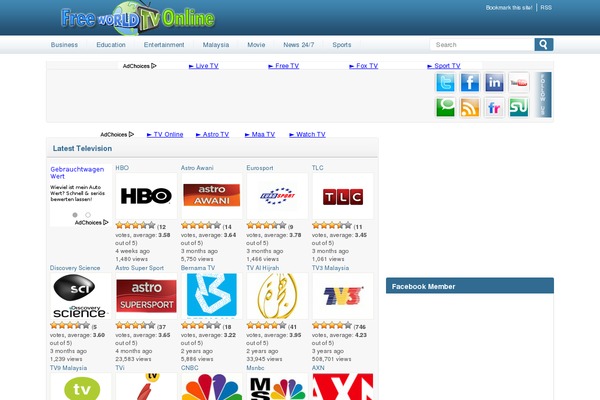600x400 pixels.
Task: Open the TVi logo thumbnail
Action: (146, 387)
